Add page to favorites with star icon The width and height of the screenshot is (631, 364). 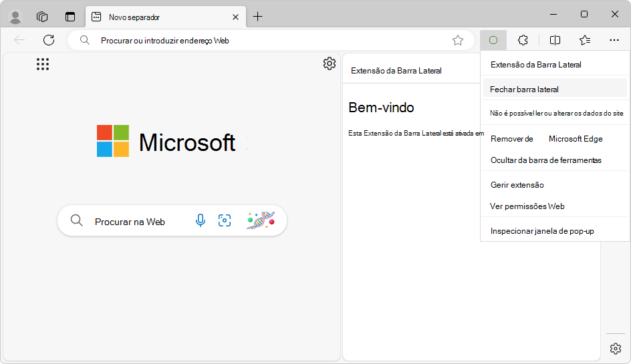tap(458, 40)
